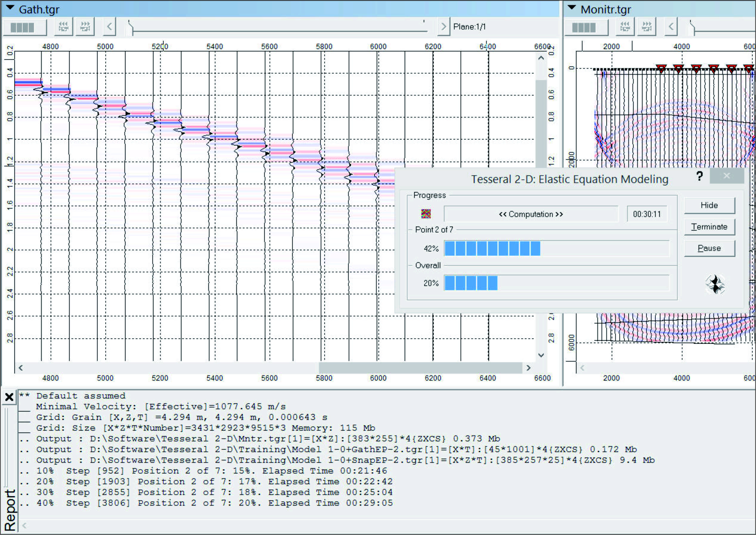Image resolution: width=756 pixels, height=535 pixels.
Task: Click Monitr.tgr rewind animation icon
Action: (x=625, y=27)
